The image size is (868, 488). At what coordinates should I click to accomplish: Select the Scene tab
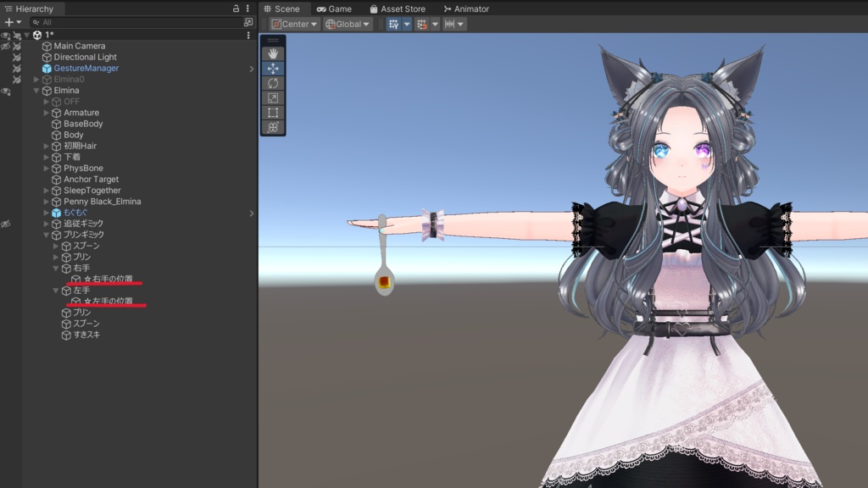point(282,8)
